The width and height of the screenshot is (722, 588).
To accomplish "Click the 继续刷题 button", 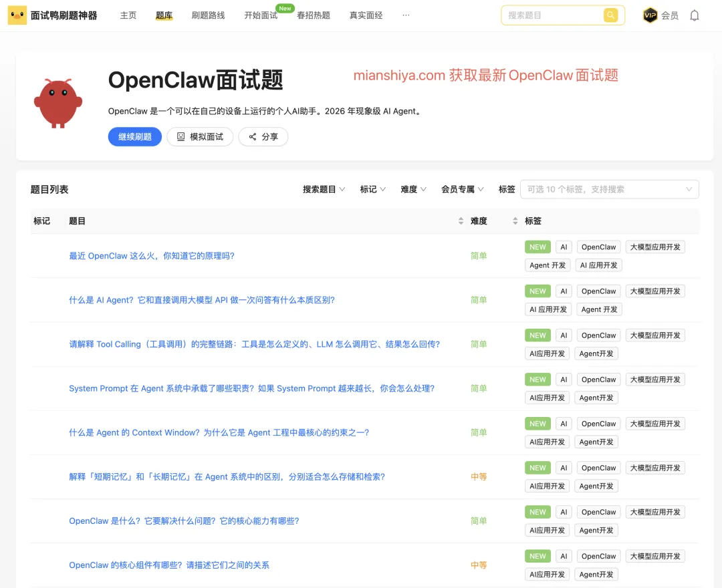I will tap(135, 137).
